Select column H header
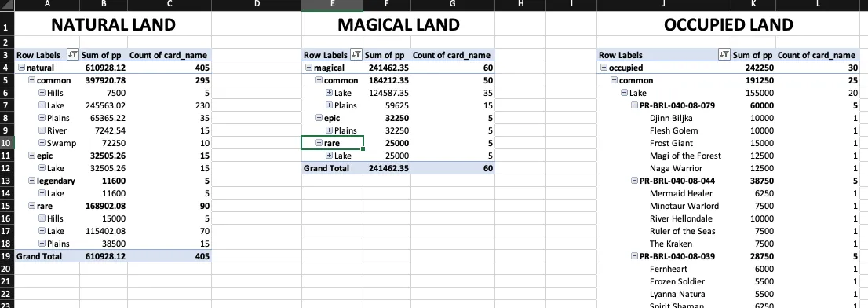 click(520, 5)
